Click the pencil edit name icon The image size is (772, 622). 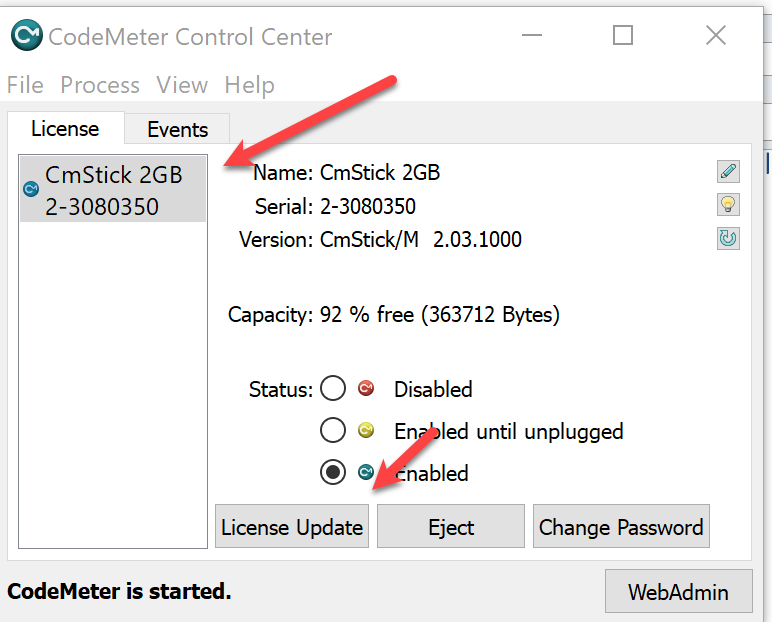click(728, 172)
